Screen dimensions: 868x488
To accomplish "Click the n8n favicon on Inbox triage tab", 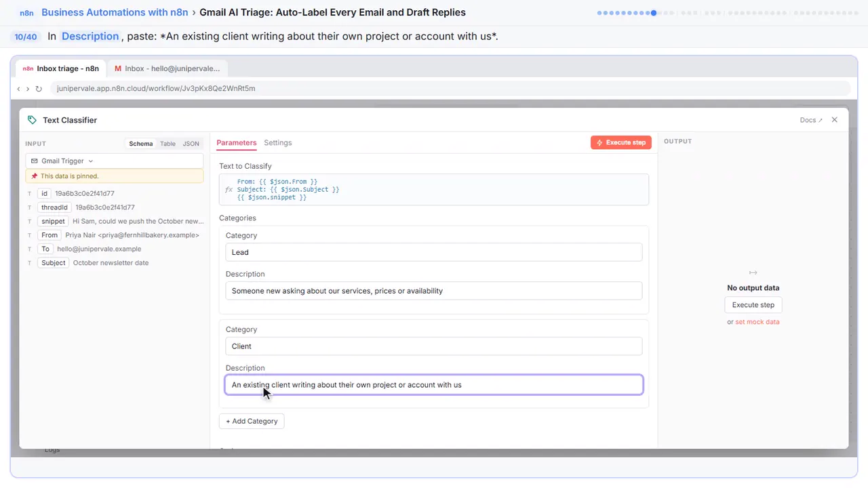I will [28, 68].
